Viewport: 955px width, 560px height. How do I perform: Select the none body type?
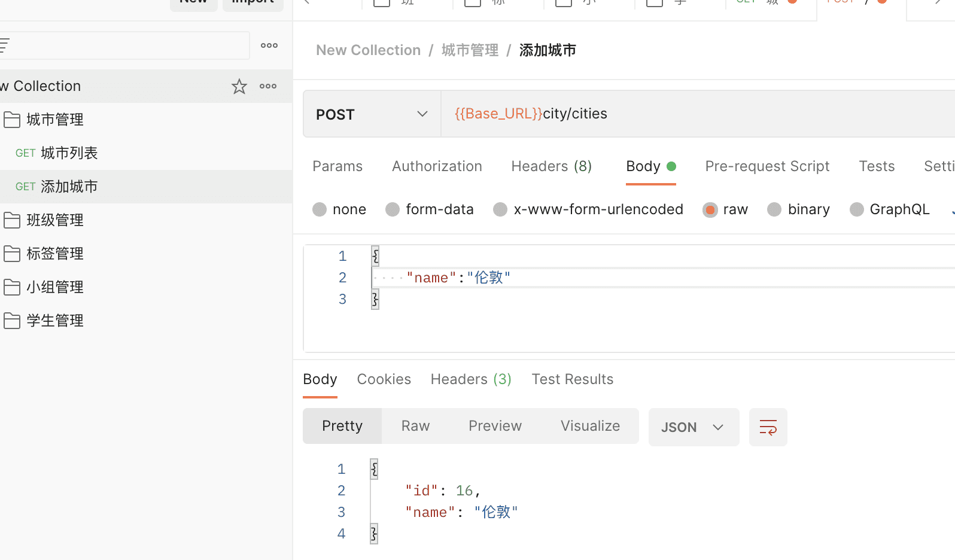tap(320, 209)
